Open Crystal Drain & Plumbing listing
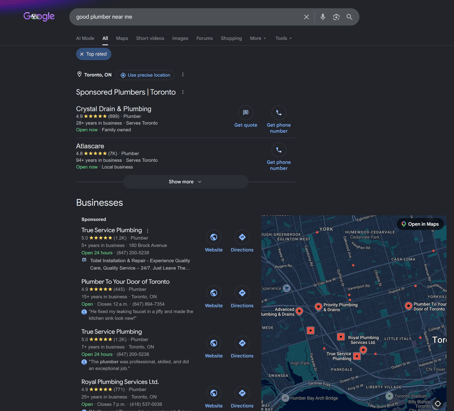 113,109
